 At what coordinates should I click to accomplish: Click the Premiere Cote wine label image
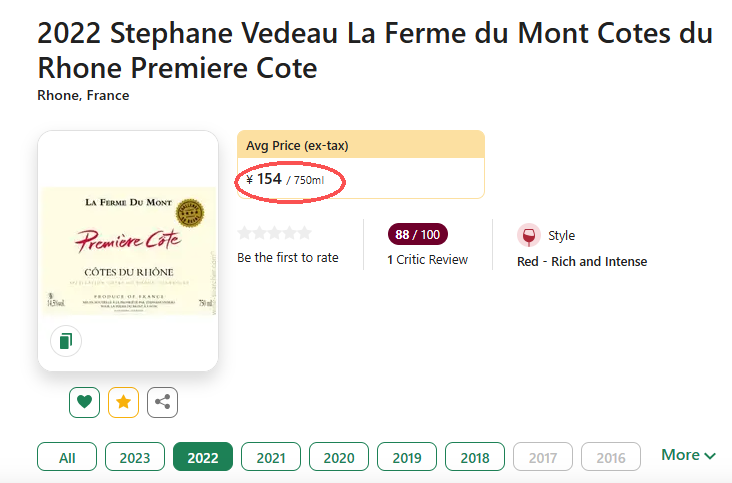(128, 250)
